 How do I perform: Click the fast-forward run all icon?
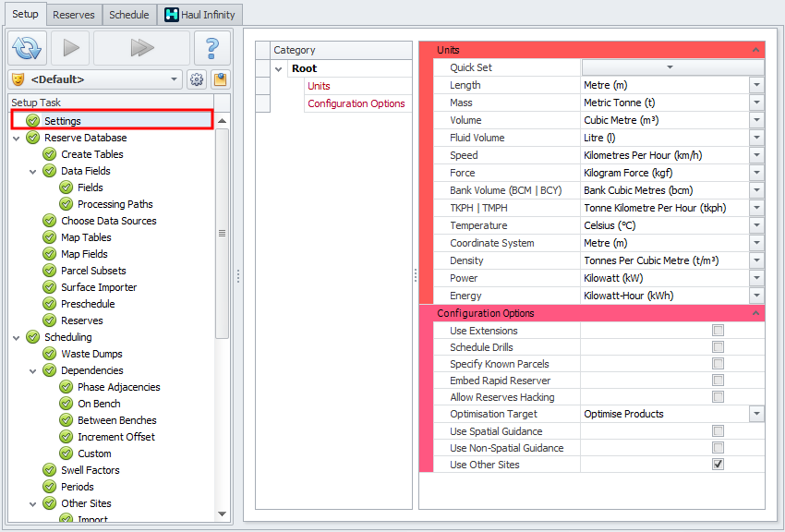click(x=141, y=48)
